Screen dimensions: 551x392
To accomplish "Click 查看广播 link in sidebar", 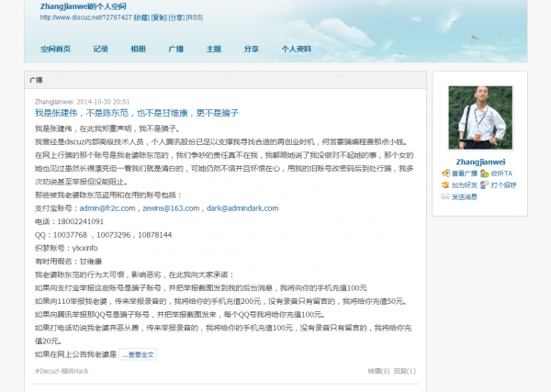I will [464, 174].
